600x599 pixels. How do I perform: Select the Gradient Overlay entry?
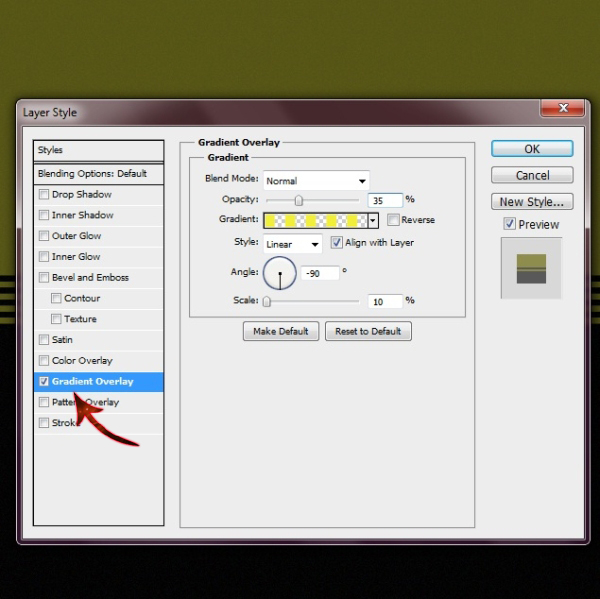[x=98, y=382]
